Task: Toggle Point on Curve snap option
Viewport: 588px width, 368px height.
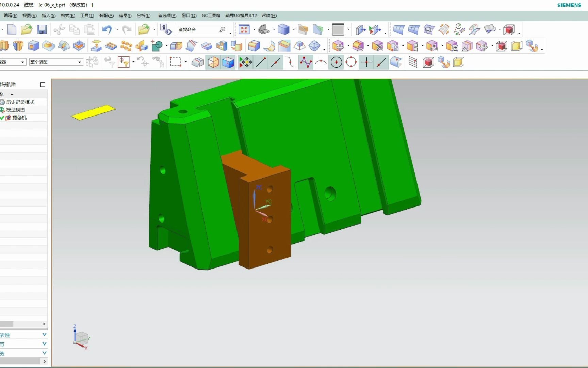Action: [381, 62]
